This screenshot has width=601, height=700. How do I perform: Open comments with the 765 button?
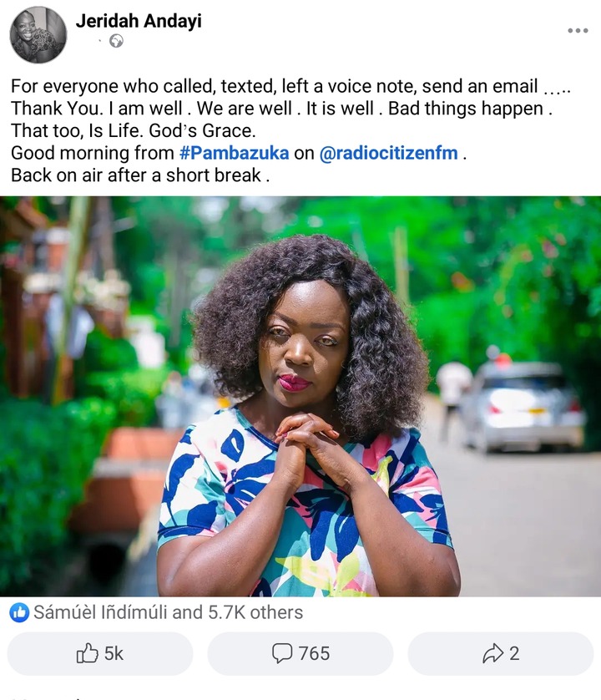pyautogui.click(x=300, y=653)
